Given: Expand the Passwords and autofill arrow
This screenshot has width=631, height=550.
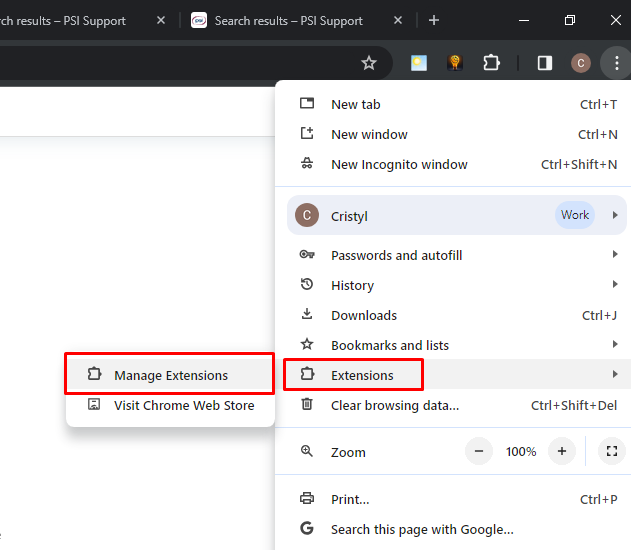Looking at the screenshot, I should pyautogui.click(x=615, y=254).
